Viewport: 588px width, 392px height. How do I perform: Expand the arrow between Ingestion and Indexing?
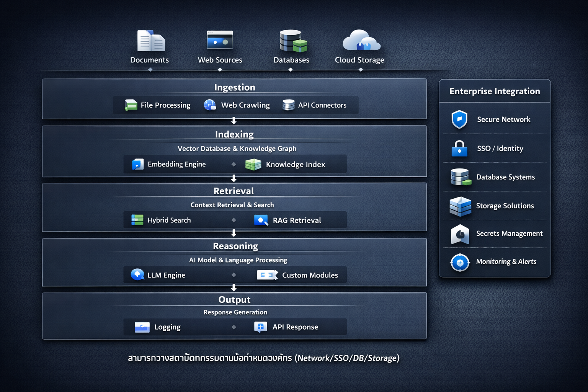coord(234,121)
